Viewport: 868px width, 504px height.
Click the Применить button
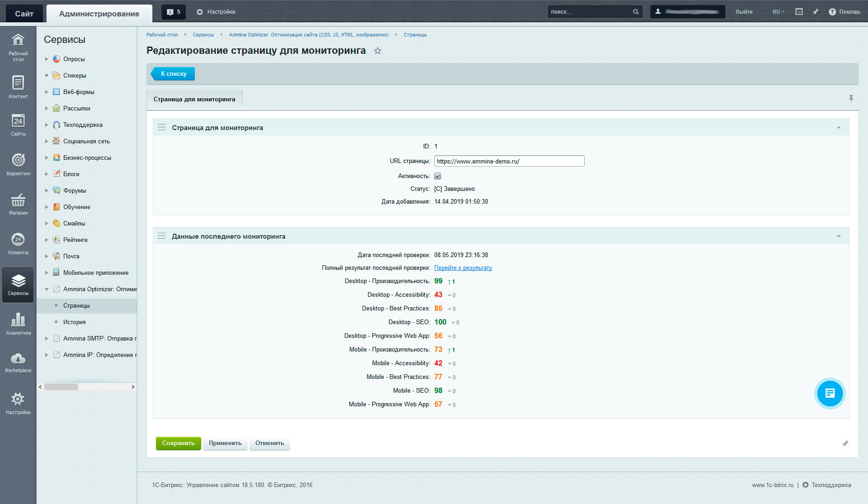pyautogui.click(x=225, y=443)
